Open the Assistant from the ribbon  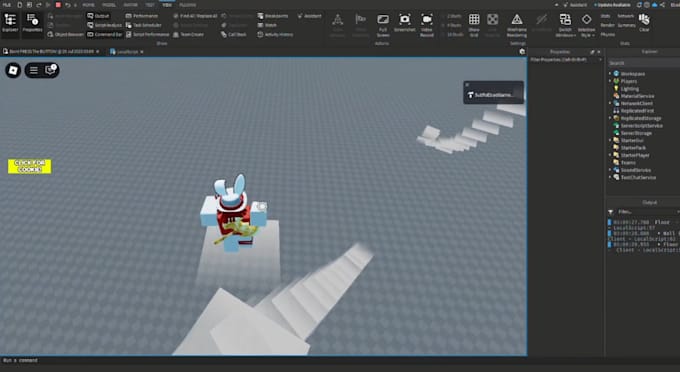coord(310,16)
